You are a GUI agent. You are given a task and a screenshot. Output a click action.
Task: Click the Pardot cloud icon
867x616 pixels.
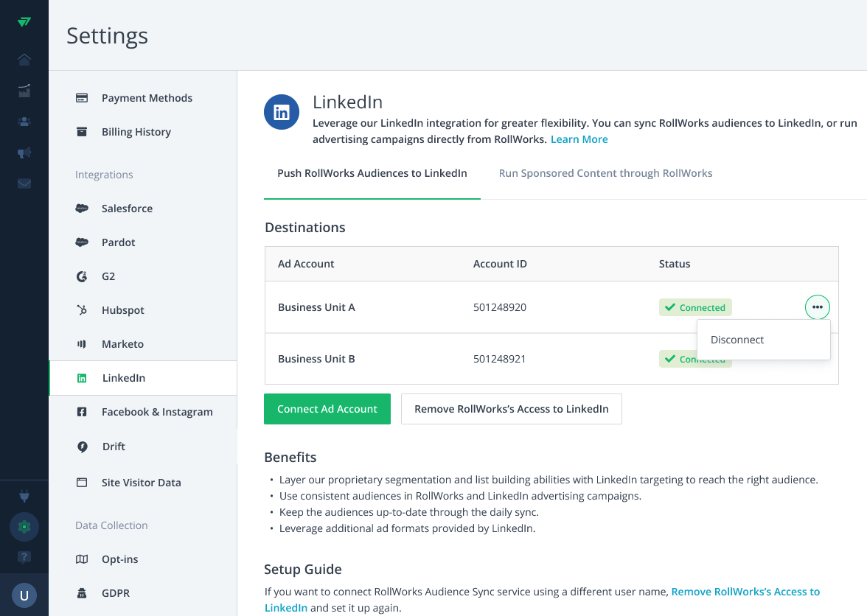(x=82, y=242)
